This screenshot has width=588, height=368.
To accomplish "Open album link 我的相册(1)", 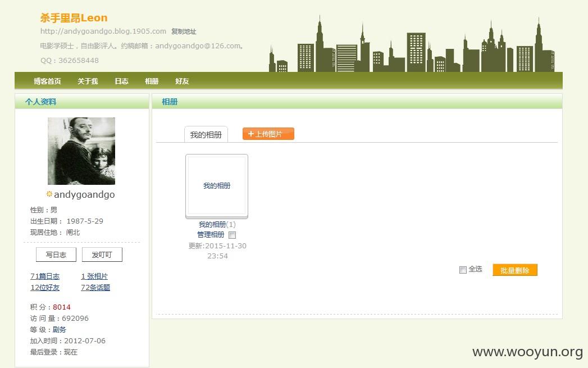I will pyautogui.click(x=217, y=224).
